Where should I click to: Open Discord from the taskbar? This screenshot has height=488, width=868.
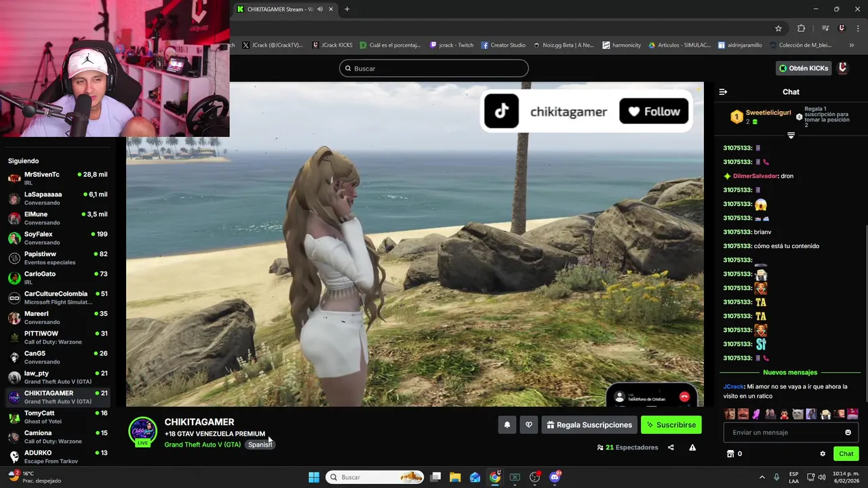(555, 477)
